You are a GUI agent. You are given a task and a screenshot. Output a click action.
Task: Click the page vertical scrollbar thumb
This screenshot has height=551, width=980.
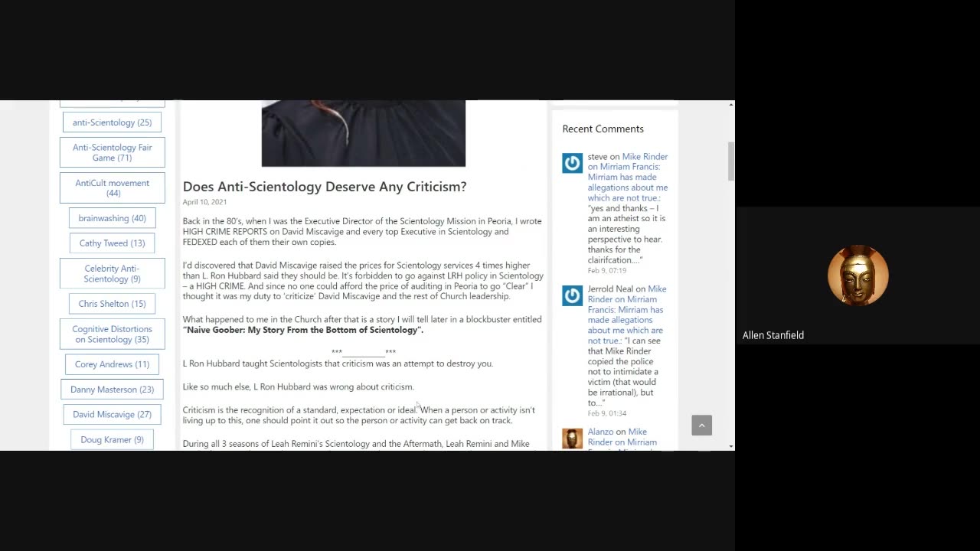point(730,161)
